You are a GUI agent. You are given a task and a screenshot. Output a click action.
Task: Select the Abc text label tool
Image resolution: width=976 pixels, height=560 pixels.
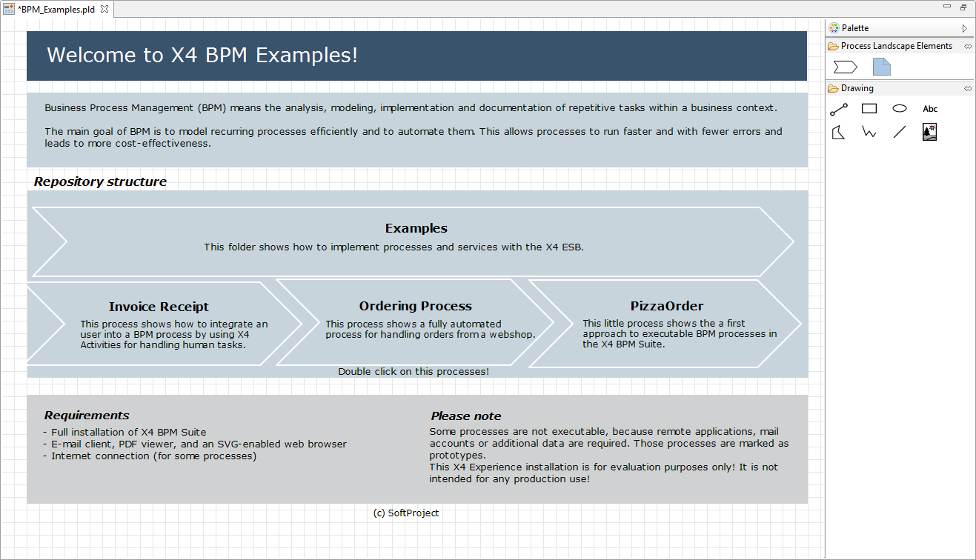[x=930, y=109]
